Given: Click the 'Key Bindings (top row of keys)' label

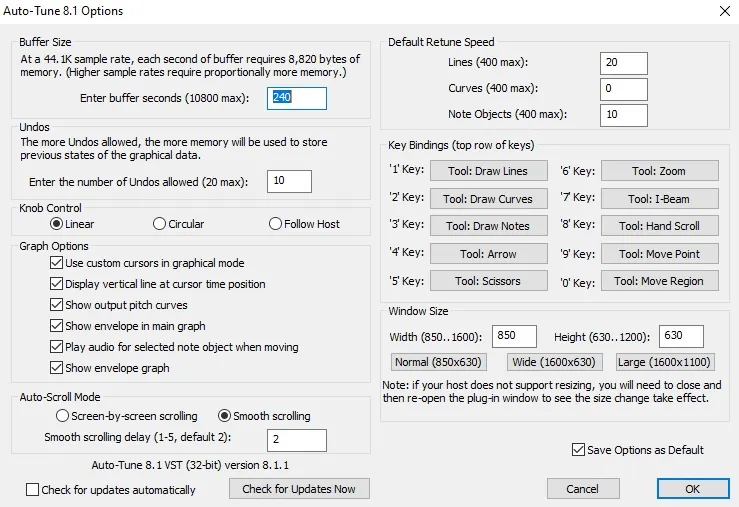Looking at the screenshot, I should tap(461, 145).
